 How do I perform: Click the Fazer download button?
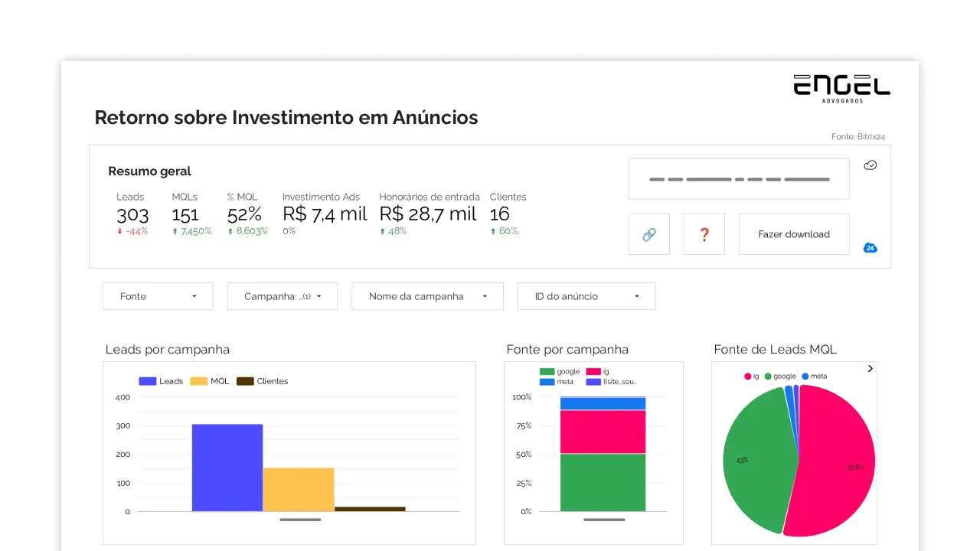tap(793, 234)
